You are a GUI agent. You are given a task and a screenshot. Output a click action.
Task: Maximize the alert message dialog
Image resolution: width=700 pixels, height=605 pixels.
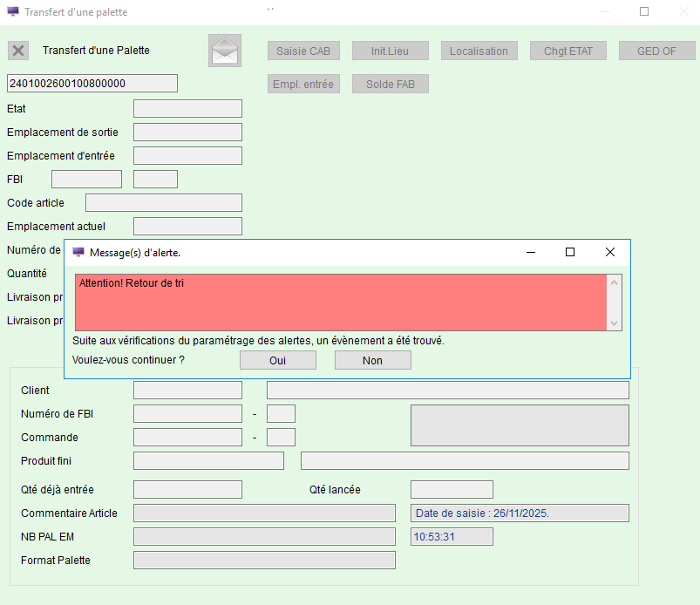(570, 252)
